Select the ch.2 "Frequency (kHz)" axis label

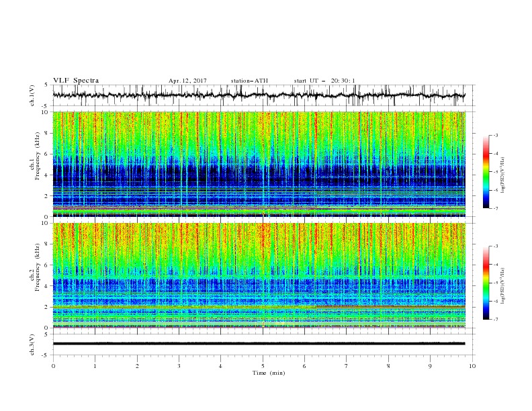38,267
